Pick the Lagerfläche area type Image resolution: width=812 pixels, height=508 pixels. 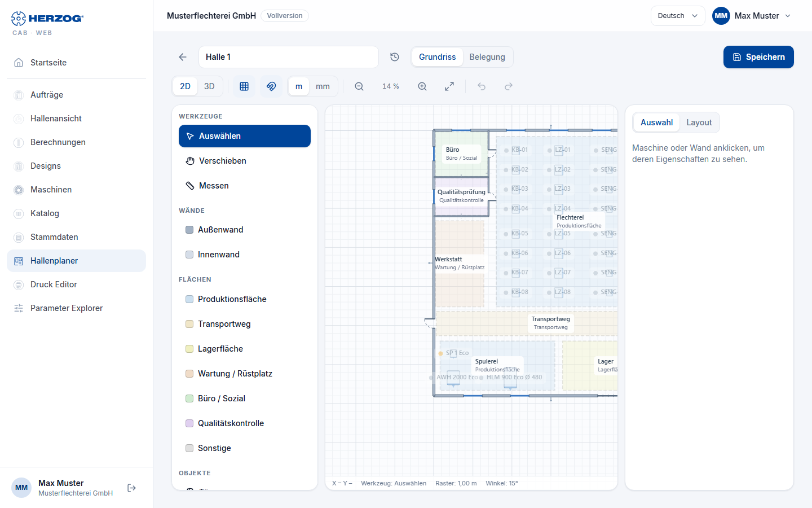(x=245, y=349)
